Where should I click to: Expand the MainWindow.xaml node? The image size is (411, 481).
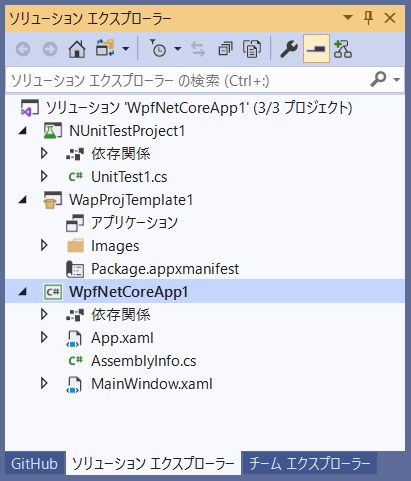(x=44, y=383)
